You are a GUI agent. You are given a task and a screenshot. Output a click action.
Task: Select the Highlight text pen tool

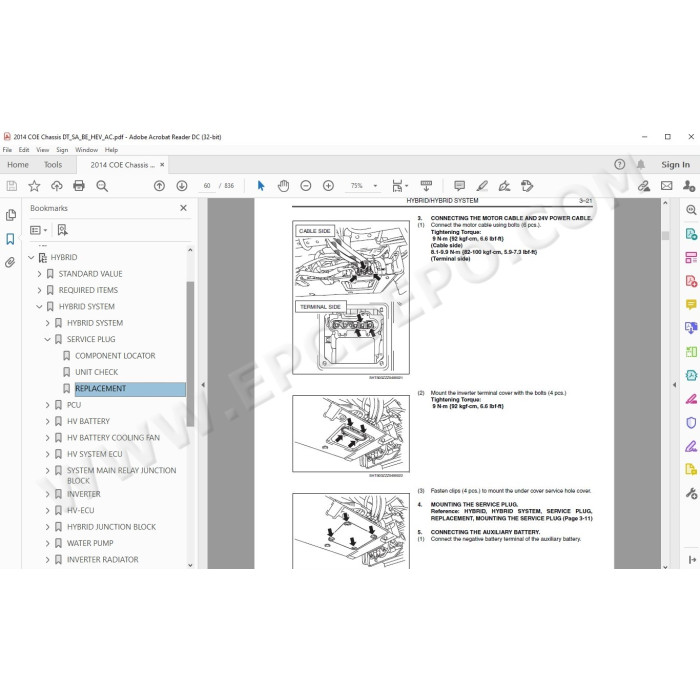pyautogui.click(x=482, y=186)
